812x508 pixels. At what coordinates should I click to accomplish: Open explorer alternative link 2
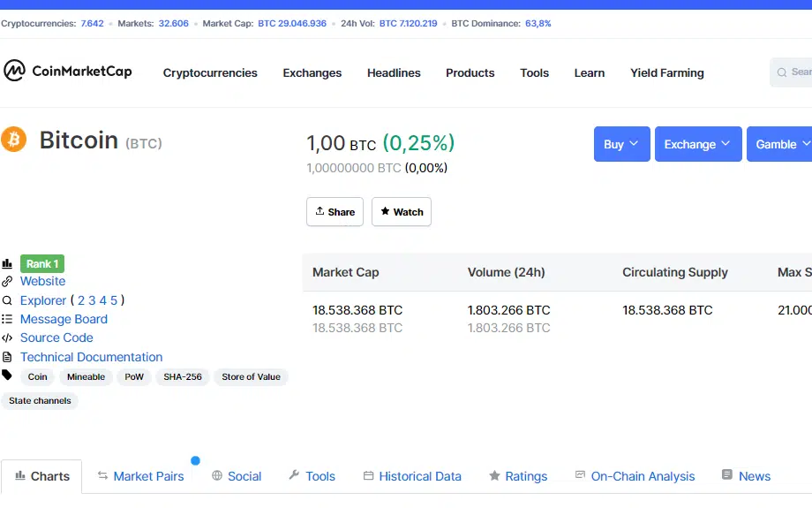pyautogui.click(x=81, y=300)
